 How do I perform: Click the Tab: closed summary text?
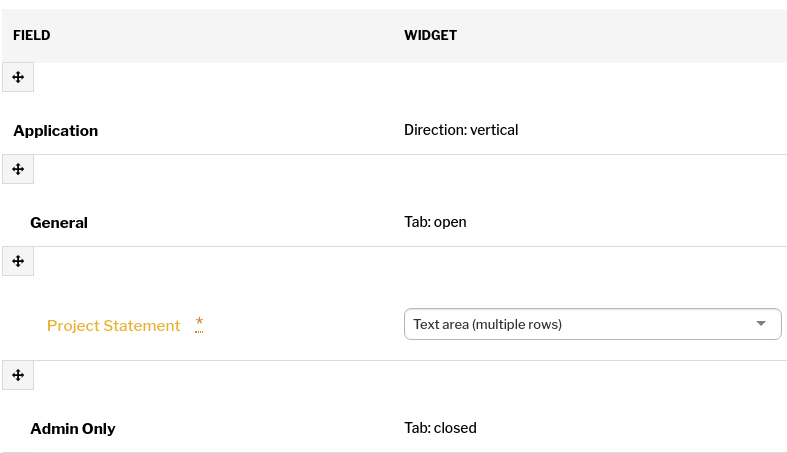click(440, 428)
